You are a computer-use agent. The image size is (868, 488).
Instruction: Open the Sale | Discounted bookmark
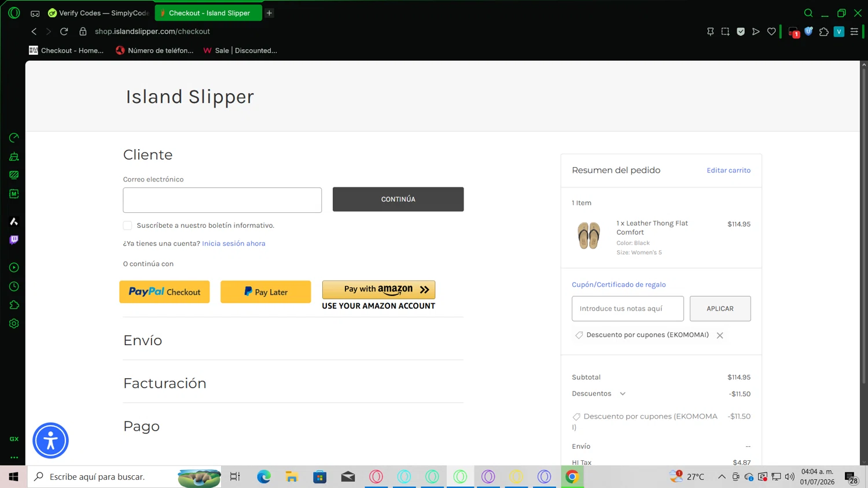coord(240,50)
